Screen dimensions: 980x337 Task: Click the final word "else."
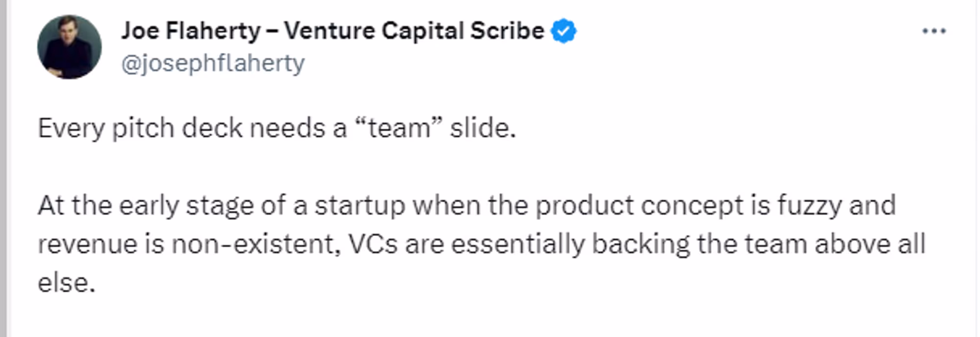[67, 283]
